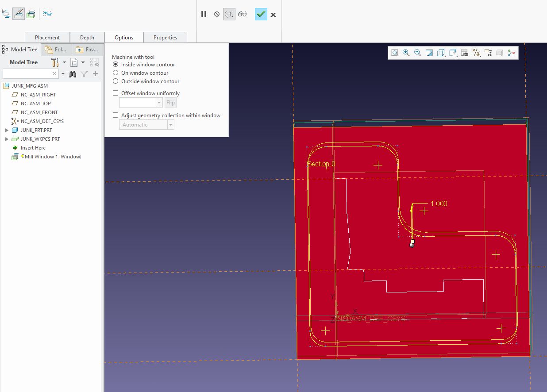
Task: Click the Find binoculars in Model Tree
Action: point(73,74)
